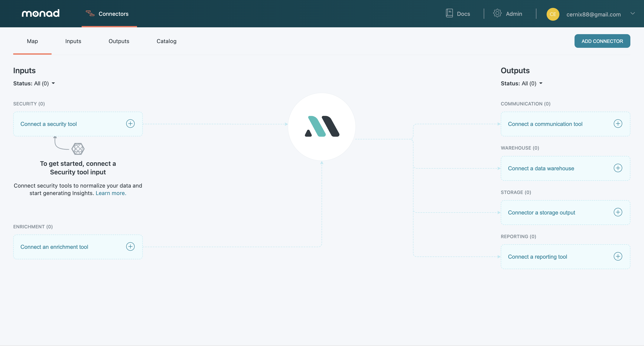The width and height of the screenshot is (644, 347).
Task: Click the Outputs section heading
Action: point(515,71)
